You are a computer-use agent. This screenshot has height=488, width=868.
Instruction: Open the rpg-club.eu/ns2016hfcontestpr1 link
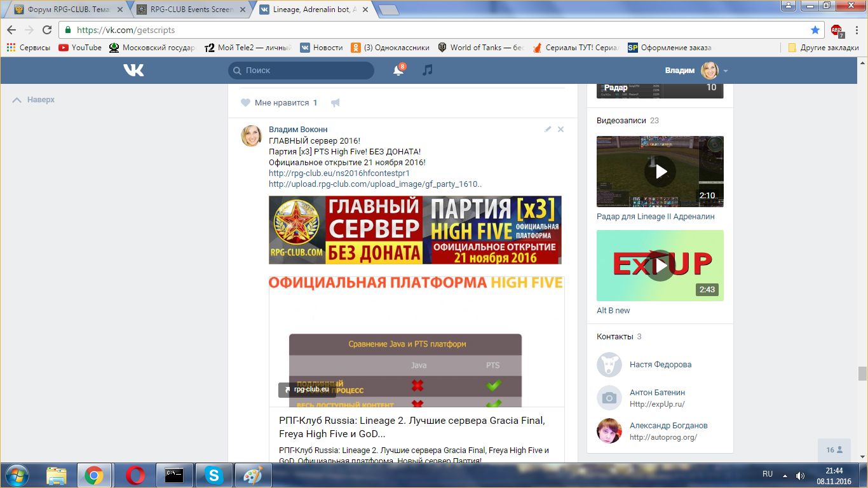(x=339, y=173)
